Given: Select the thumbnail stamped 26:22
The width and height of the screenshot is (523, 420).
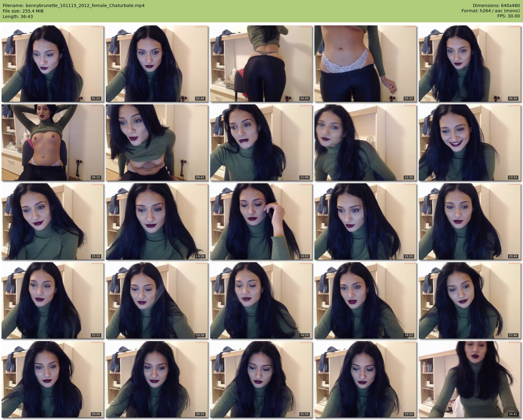Looking at the screenshot, I should (365, 300).
